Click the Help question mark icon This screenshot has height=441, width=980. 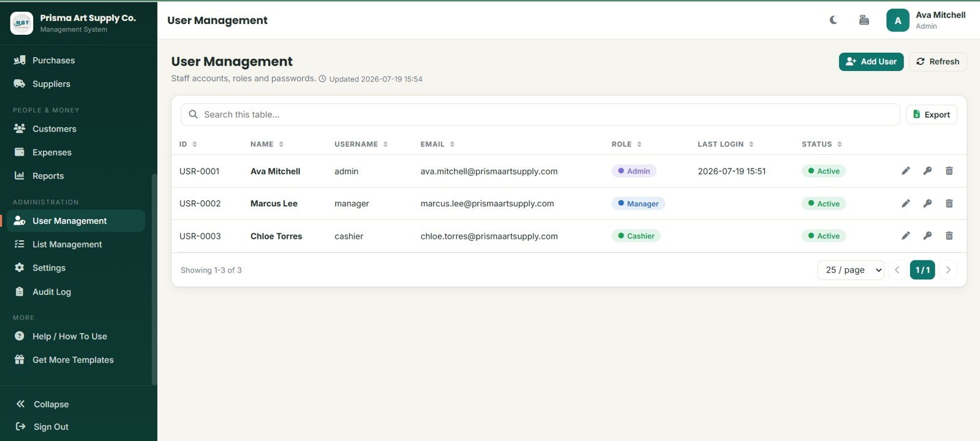click(20, 336)
